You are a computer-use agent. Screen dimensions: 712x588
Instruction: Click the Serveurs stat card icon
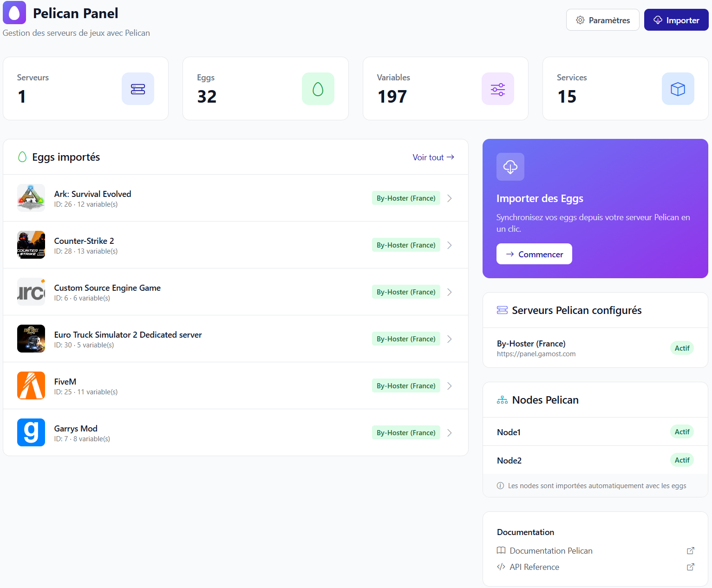coord(137,89)
